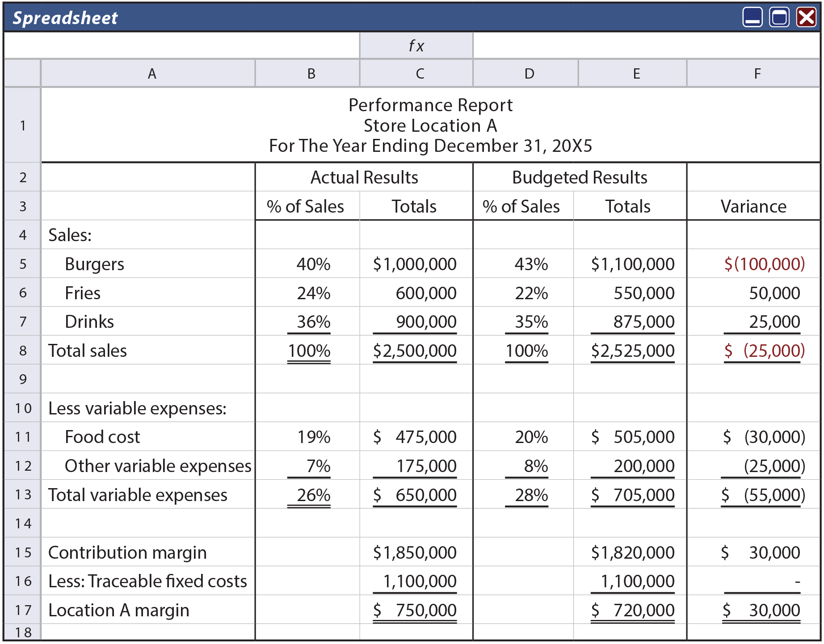
Task: Select row 5 header
Action: point(22,263)
